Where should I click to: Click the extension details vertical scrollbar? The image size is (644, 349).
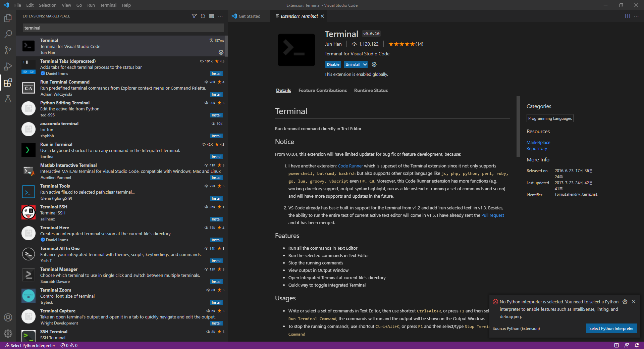coord(518,127)
